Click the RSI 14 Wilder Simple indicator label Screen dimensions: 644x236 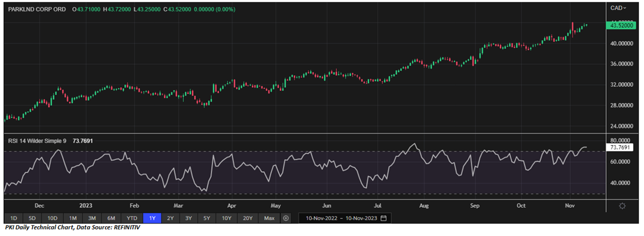click(x=37, y=141)
